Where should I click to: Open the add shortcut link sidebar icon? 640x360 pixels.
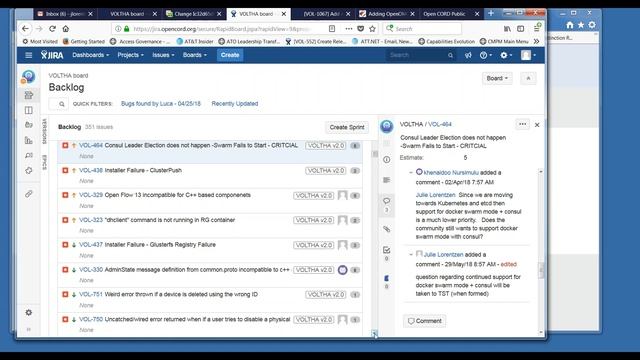tap(29, 194)
